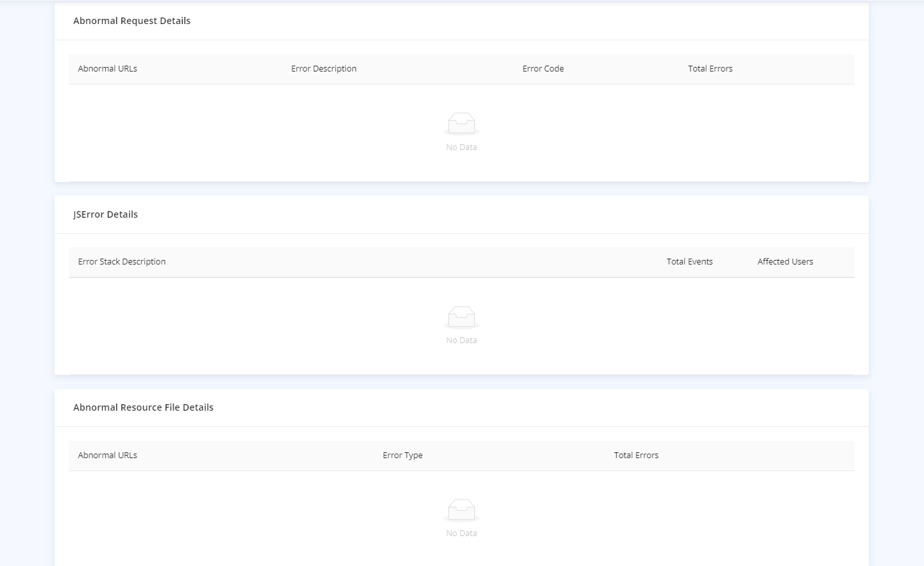The image size is (924, 566).
Task: Select Abnormal URLs column header in Abnormal Request Details
Action: coord(108,69)
